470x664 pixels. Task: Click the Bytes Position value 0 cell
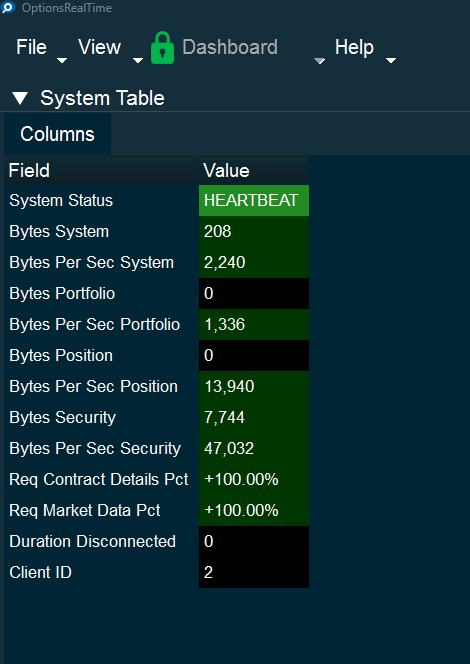tap(254, 355)
